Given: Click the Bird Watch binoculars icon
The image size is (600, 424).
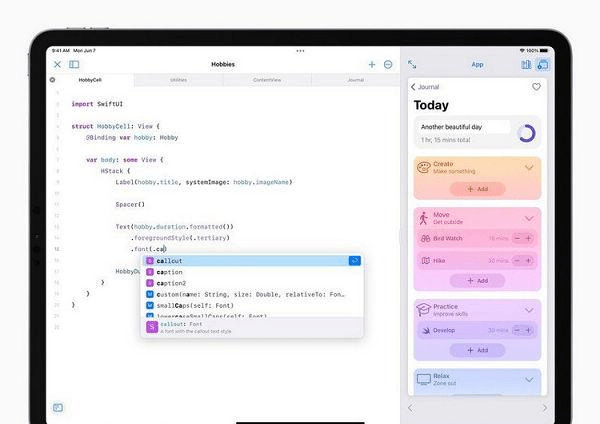Looking at the screenshot, I should 426,238.
